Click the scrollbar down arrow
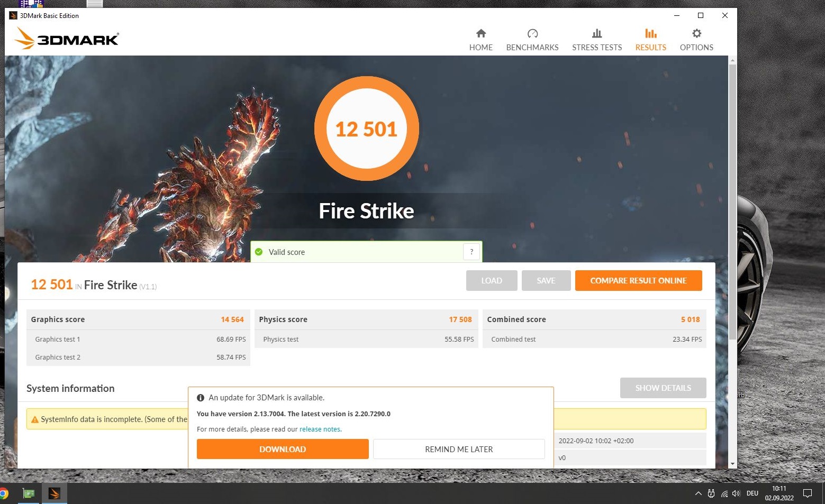Image resolution: width=825 pixels, height=504 pixels. [x=732, y=464]
